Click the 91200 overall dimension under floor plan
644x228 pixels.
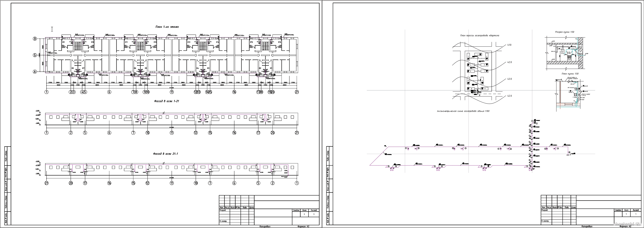[172, 88]
